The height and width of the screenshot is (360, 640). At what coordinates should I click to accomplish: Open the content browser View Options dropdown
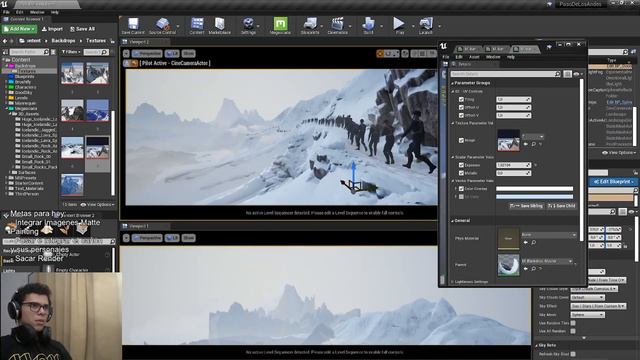click(98, 204)
